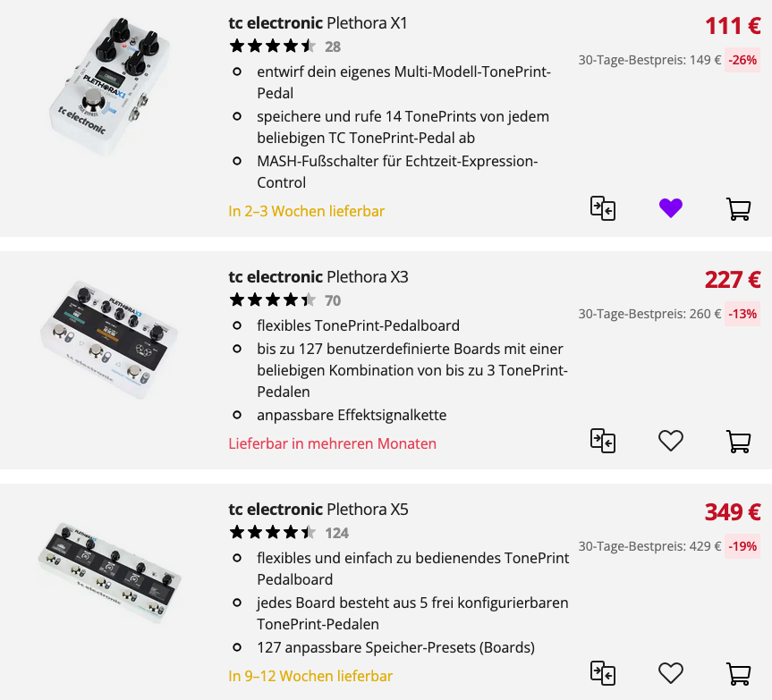Add Plethora X5 to wishlist heart

click(x=671, y=673)
